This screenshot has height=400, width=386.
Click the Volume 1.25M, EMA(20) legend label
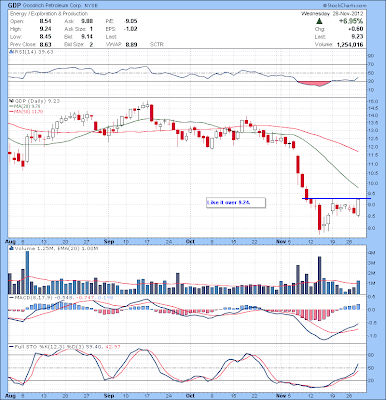(x=56, y=248)
